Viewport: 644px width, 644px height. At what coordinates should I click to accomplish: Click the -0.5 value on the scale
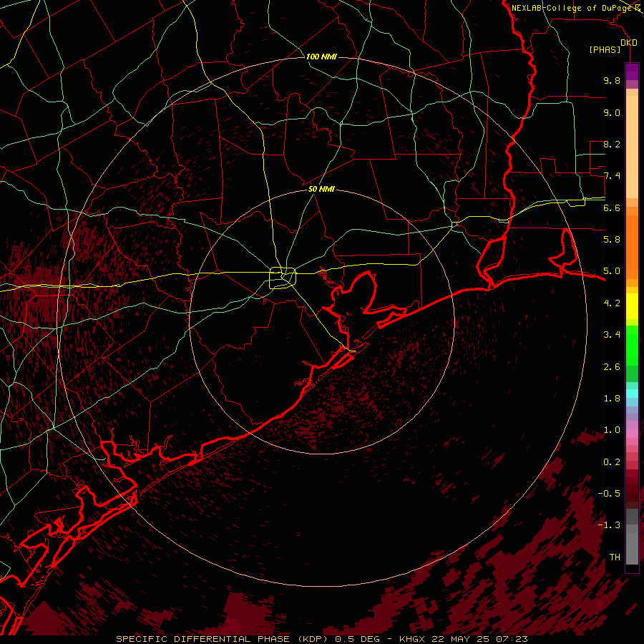tap(609, 494)
